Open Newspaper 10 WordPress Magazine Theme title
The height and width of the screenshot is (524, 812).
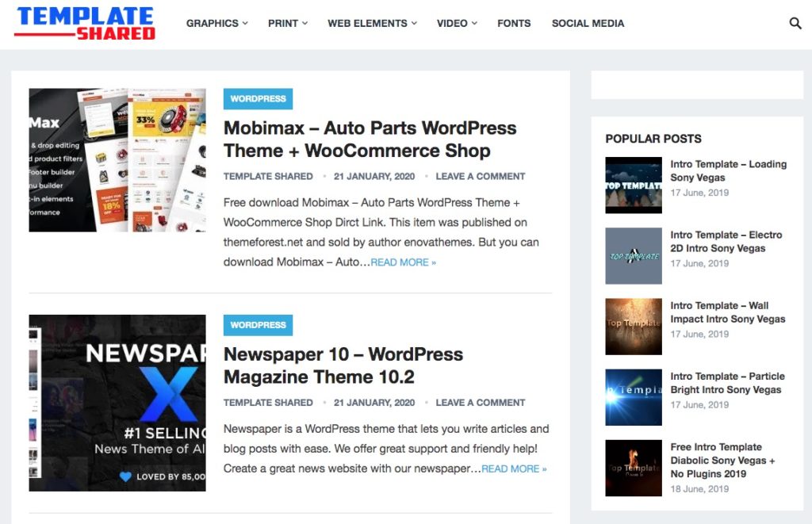tap(343, 365)
